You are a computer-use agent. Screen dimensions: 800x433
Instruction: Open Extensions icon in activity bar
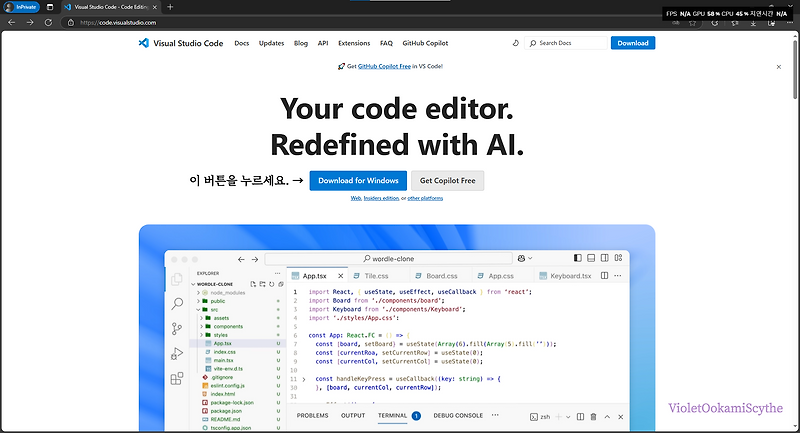tap(177, 378)
